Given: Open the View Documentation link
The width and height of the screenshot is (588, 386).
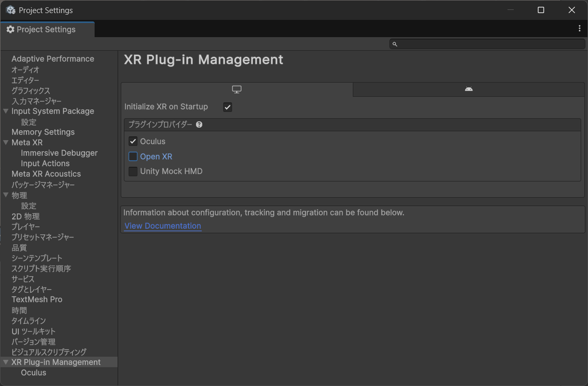Looking at the screenshot, I should [163, 226].
